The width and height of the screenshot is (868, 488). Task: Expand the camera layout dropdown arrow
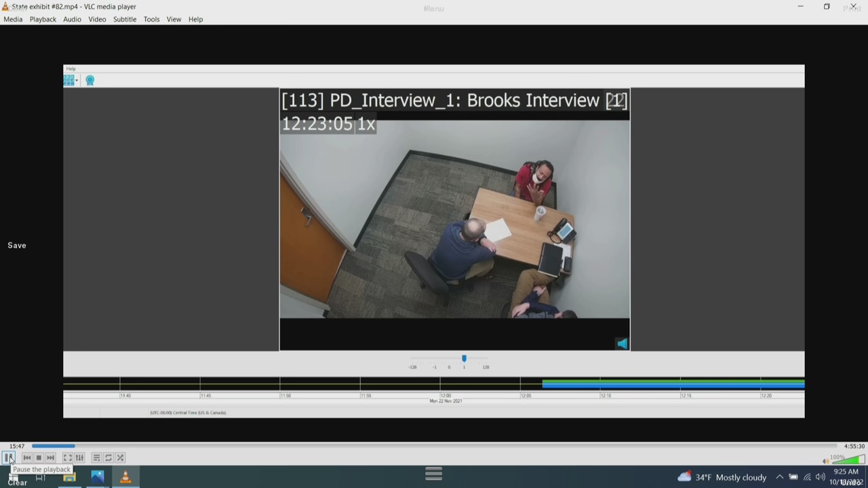click(76, 81)
